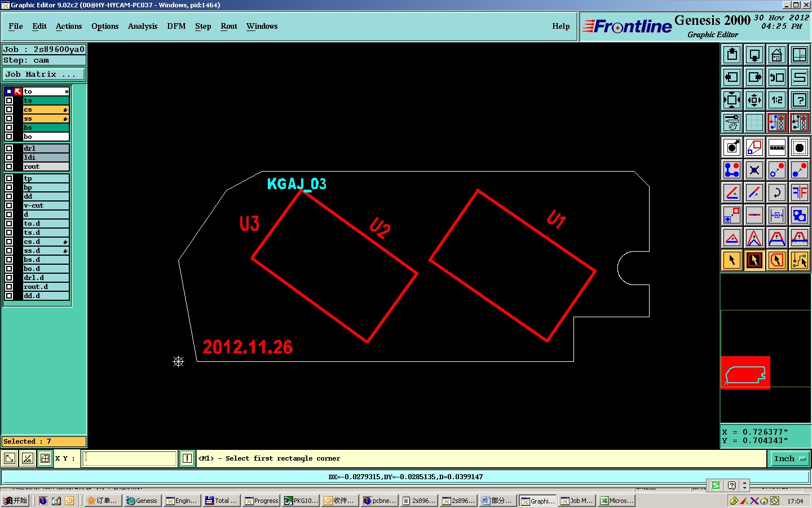Toggle display checkbox for ts layer
812x508 pixels.
point(9,100)
